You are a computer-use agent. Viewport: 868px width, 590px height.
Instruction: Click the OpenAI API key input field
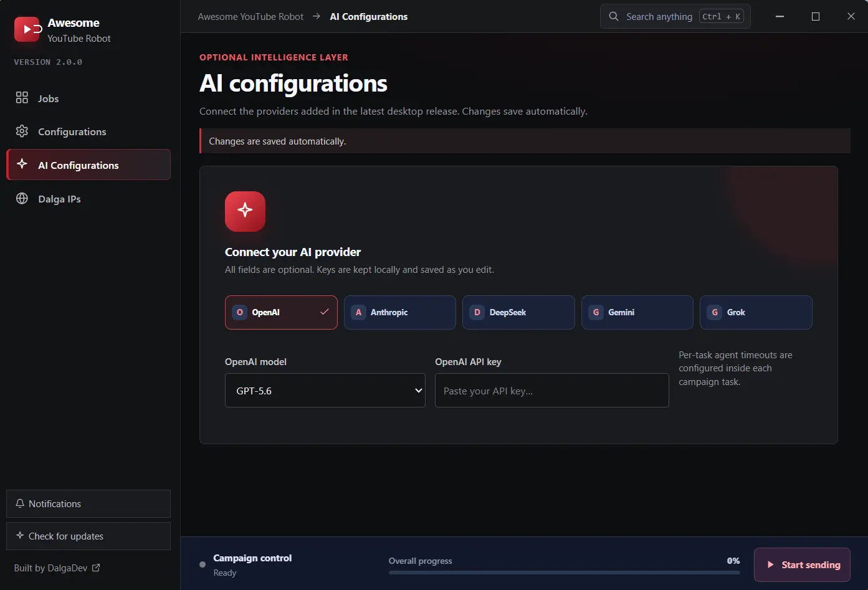[552, 391]
